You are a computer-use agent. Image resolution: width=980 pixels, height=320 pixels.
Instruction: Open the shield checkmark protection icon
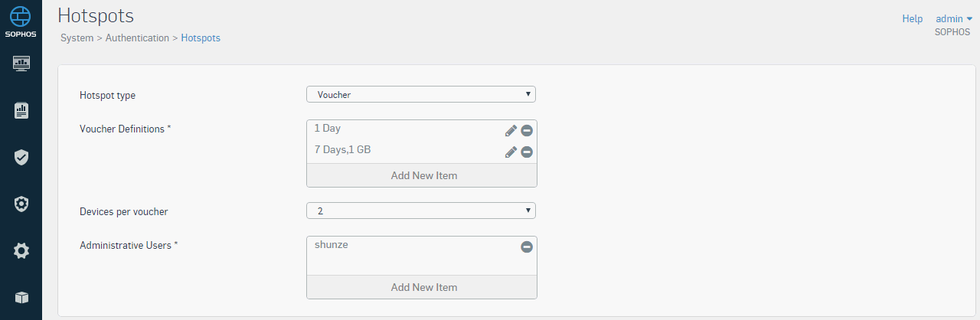point(21,158)
